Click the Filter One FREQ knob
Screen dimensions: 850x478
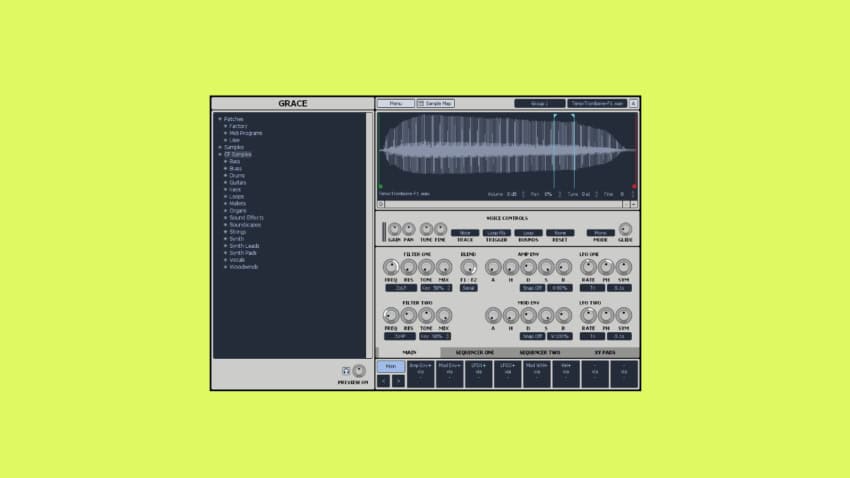391,267
